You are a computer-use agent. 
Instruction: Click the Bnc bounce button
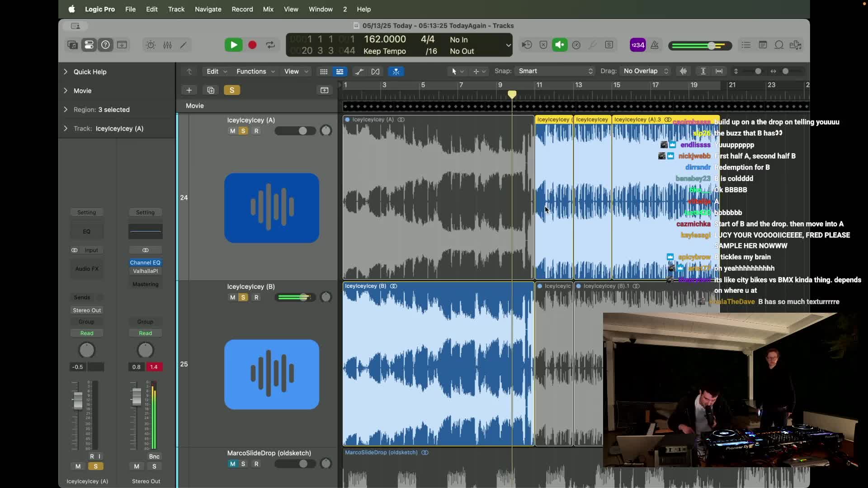coord(154,456)
